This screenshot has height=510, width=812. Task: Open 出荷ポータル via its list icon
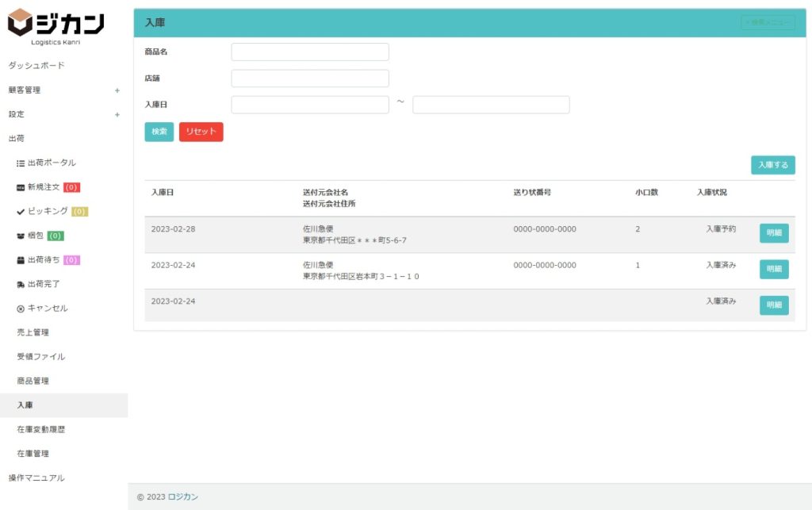click(x=21, y=163)
